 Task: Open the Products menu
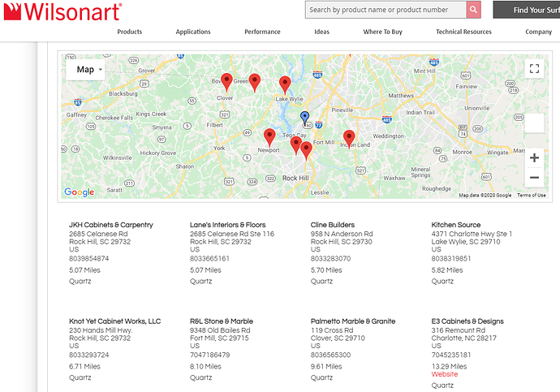130,32
